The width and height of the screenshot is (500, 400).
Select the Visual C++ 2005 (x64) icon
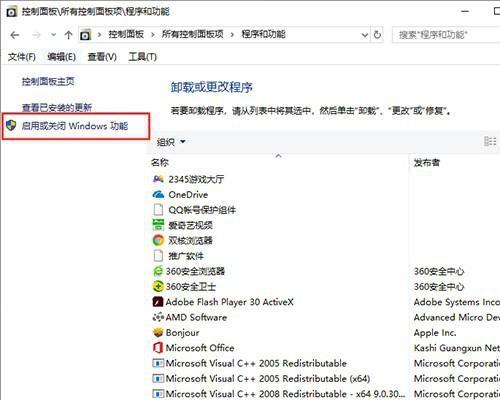158,378
